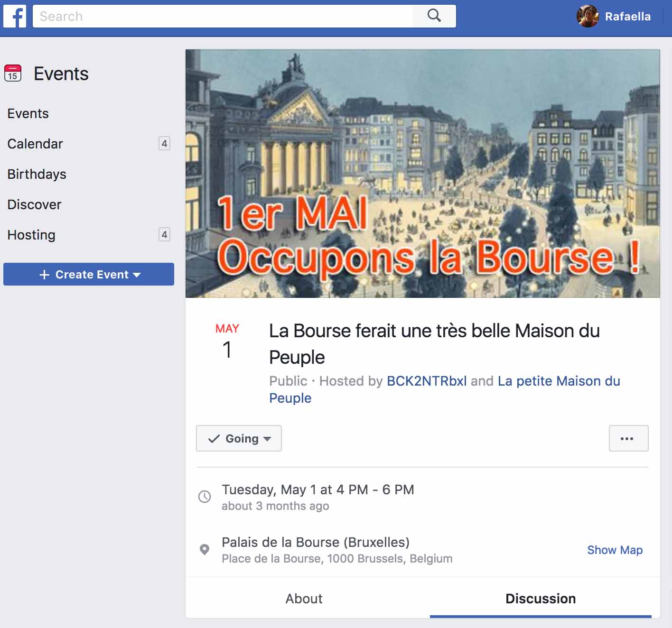The width and height of the screenshot is (672, 628).
Task: Open the Discover sidebar item
Action: pos(34,204)
